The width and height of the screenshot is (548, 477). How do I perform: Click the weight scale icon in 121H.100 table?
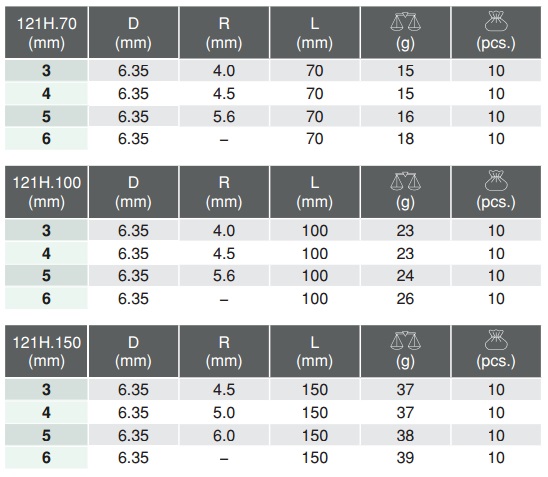[405, 181]
